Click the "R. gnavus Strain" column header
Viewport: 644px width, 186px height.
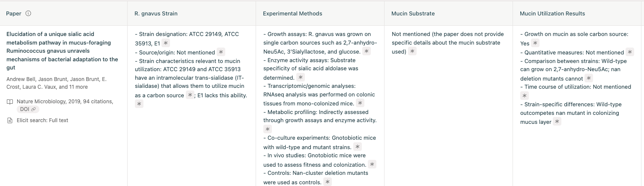(156, 13)
